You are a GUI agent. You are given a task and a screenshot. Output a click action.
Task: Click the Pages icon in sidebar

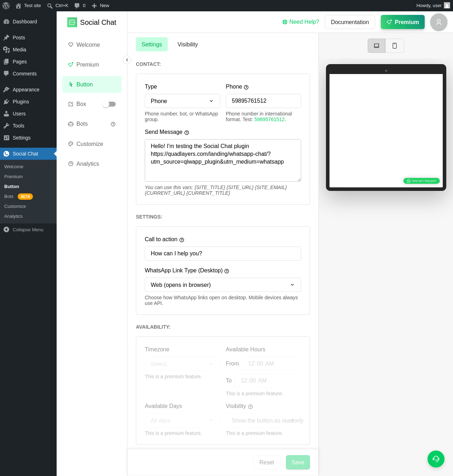pyautogui.click(x=6, y=62)
